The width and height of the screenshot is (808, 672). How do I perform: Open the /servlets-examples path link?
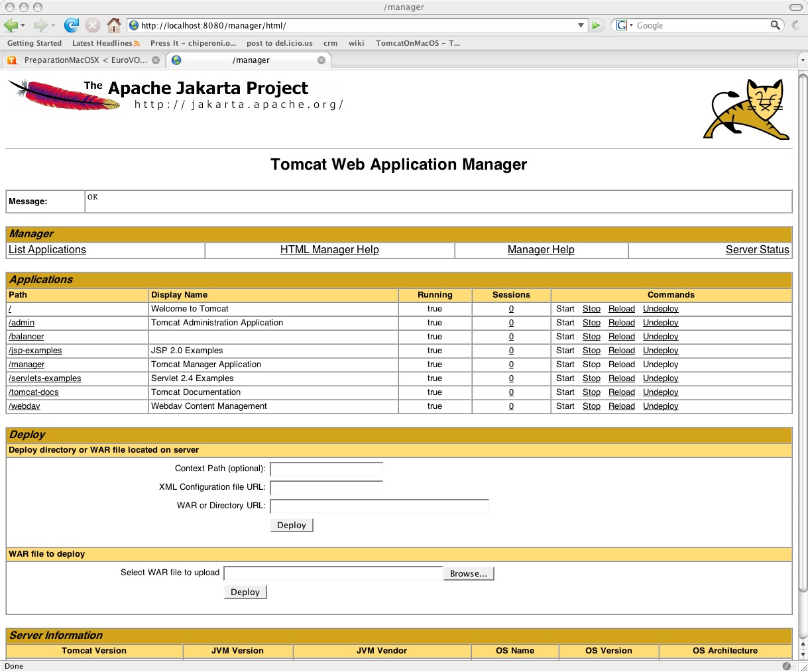pyautogui.click(x=45, y=378)
